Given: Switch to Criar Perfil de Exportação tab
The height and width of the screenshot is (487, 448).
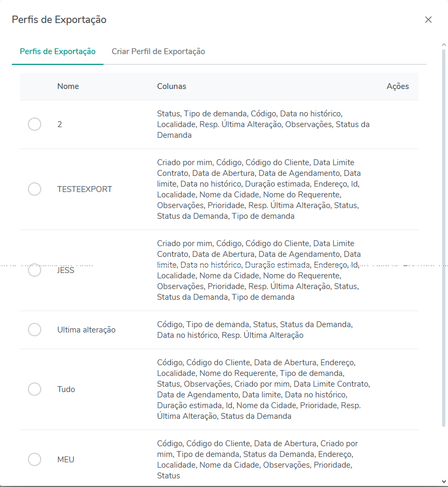Looking at the screenshot, I should pos(158,51).
